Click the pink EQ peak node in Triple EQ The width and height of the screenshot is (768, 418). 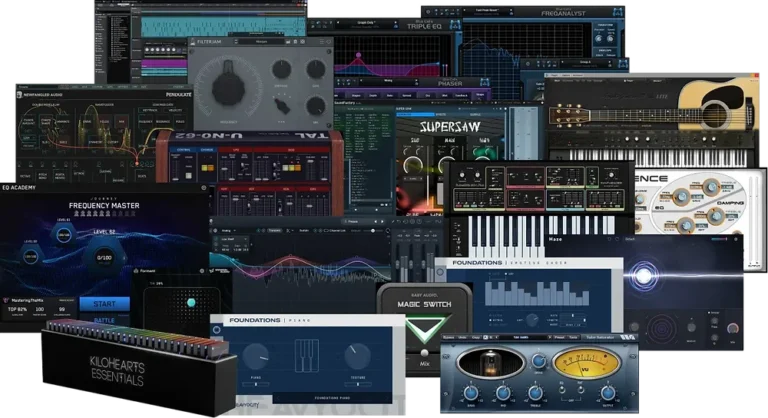(x=359, y=55)
